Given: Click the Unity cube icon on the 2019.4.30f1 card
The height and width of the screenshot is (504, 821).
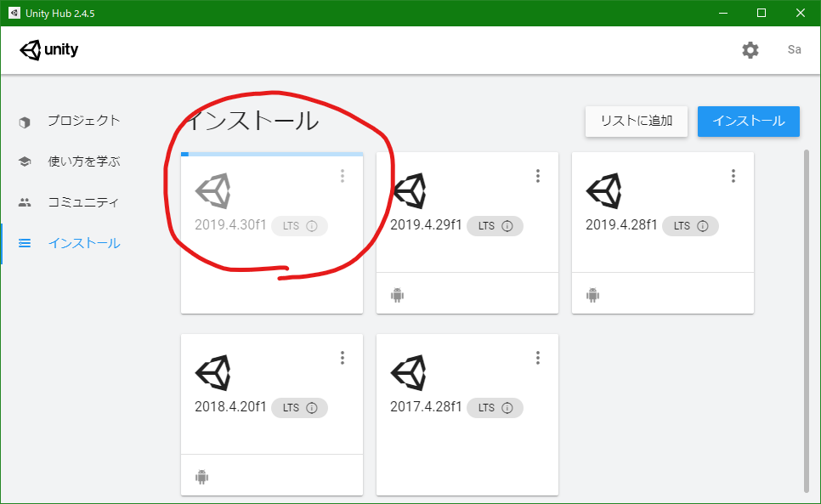Looking at the screenshot, I should coord(213,191).
